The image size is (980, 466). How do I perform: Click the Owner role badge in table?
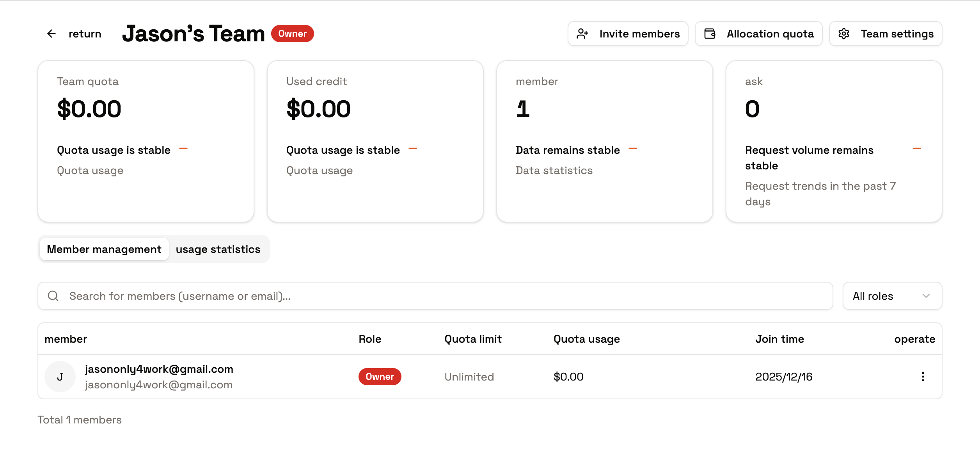[x=380, y=377]
